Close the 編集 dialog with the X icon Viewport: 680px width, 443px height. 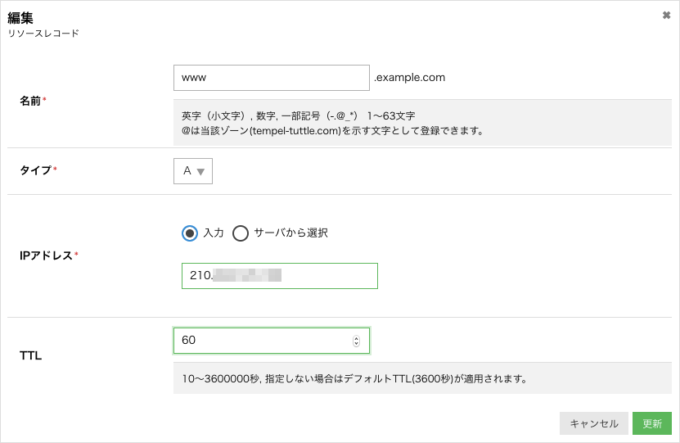tap(666, 15)
